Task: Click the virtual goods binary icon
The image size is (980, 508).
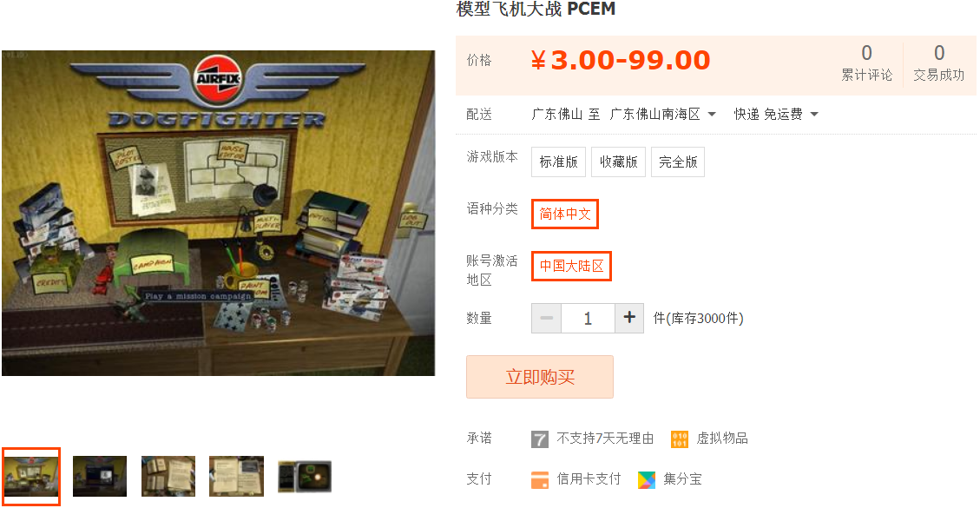Action: [680, 439]
